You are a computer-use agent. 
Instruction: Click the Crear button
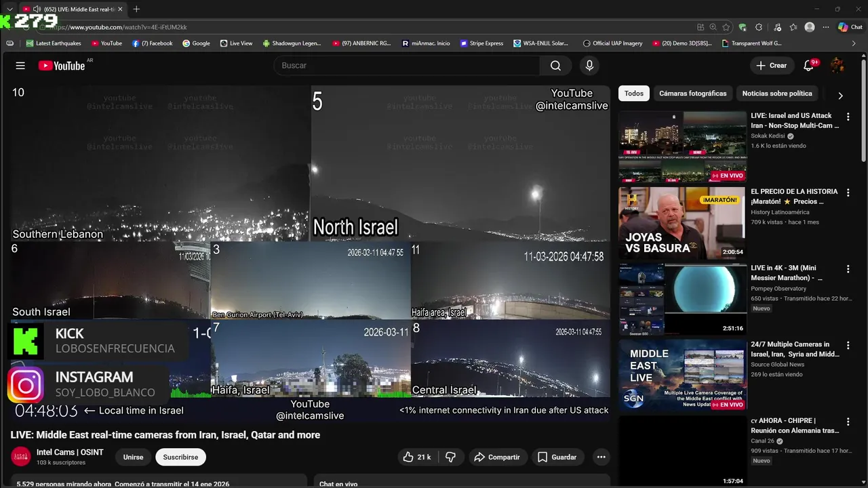coord(772,66)
